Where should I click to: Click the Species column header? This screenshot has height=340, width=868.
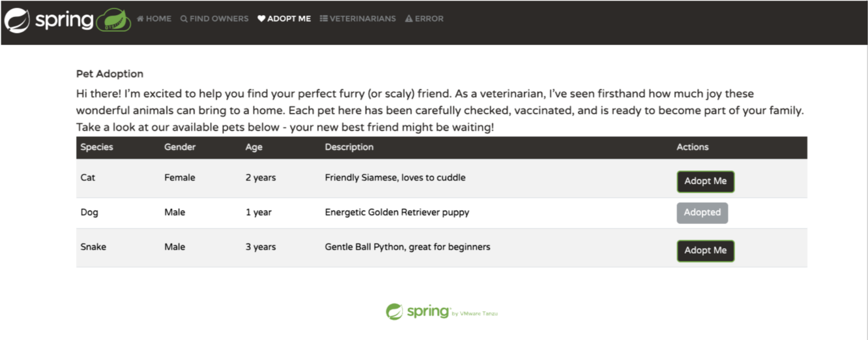point(97,147)
